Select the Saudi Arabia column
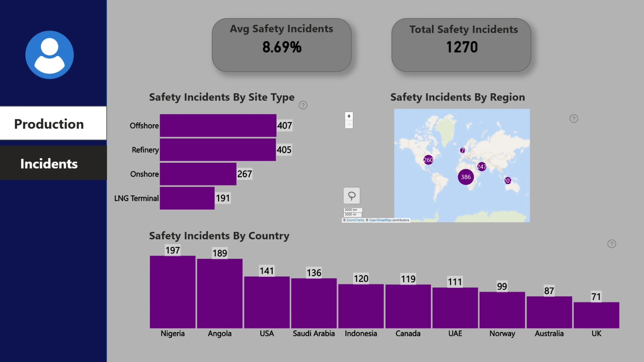The image size is (644, 362). pyautogui.click(x=314, y=303)
